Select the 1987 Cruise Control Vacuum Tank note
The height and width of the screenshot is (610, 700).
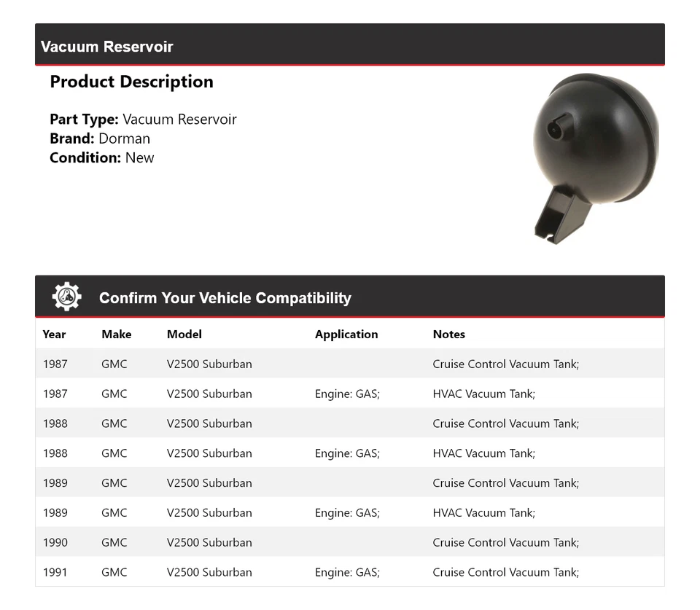pos(505,364)
